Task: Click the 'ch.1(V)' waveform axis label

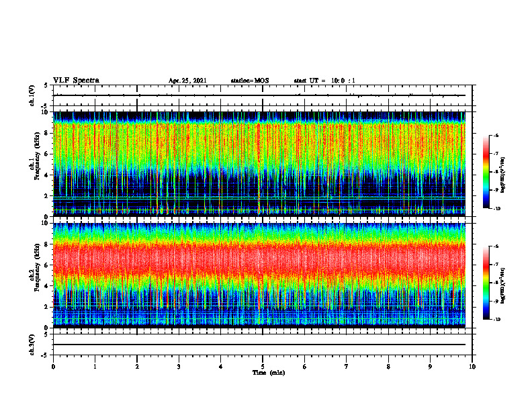Action: (32, 95)
